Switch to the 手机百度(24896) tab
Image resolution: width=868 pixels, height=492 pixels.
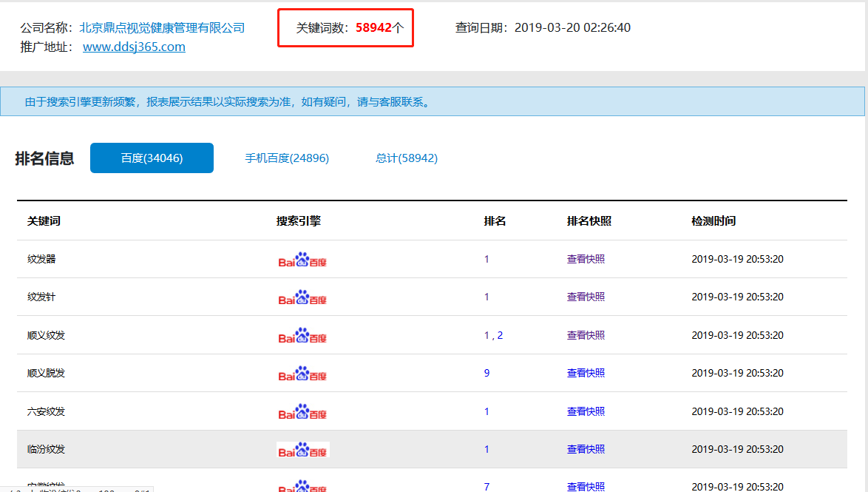click(287, 158)
